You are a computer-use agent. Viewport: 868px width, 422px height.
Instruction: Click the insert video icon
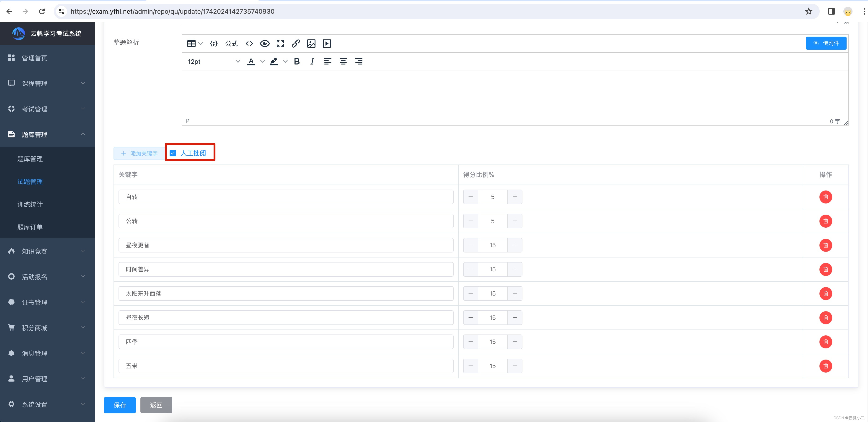pos(326,44)
